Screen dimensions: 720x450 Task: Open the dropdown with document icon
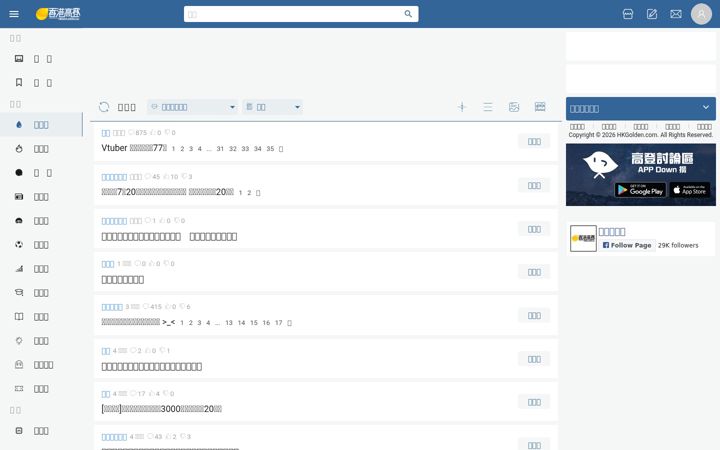(x=272, y=107)
